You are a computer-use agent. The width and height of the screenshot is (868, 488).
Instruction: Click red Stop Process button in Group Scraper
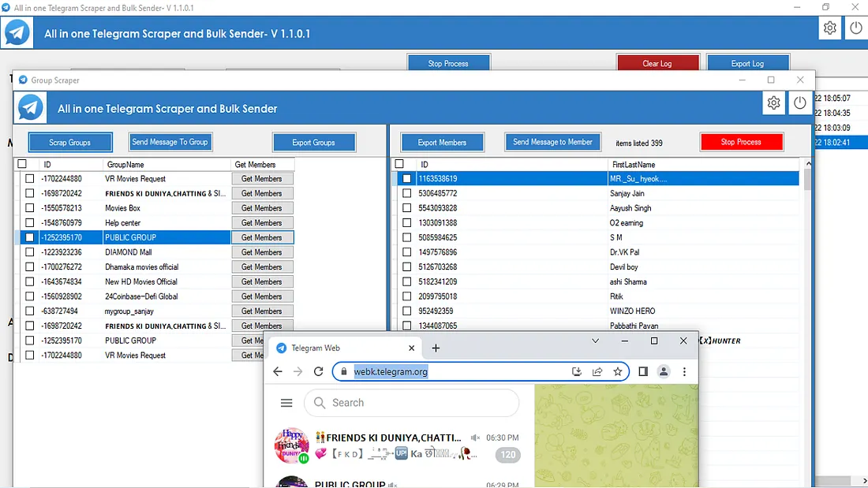(741, 142)
